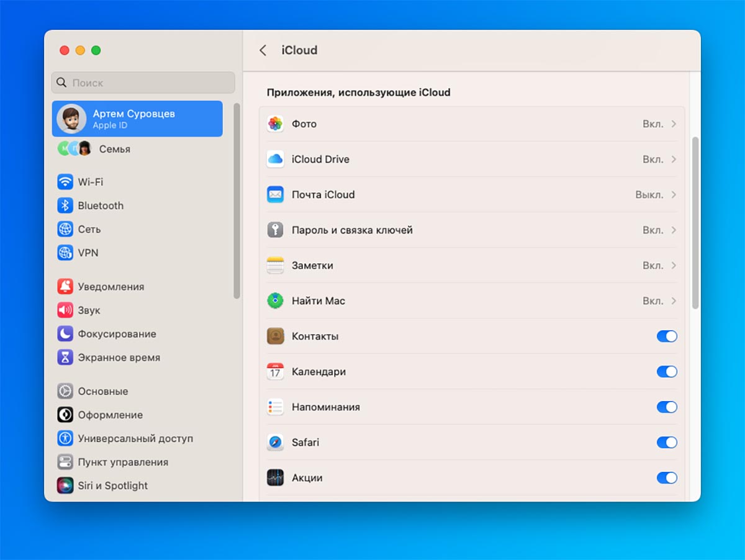Open Уведомления section in sidebar
The width and height of the screenshot is (745, 560).
111,287
